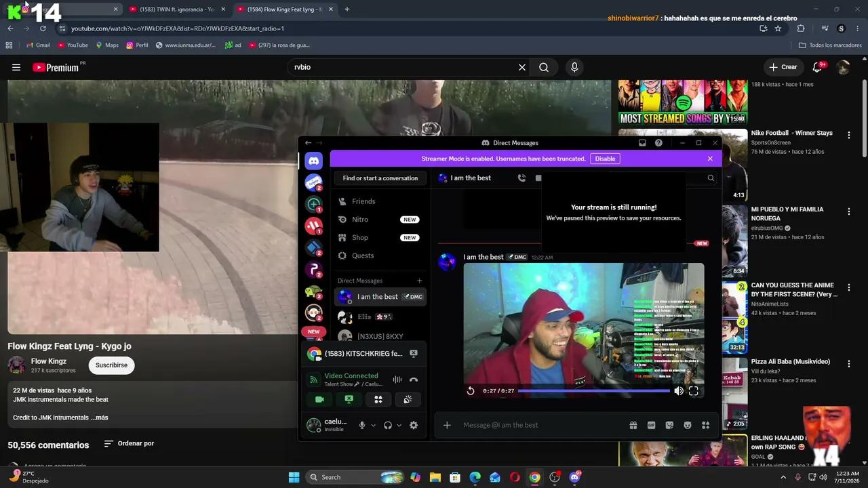Open the emoji picker
868x488 pixels.
coord(688,425)
